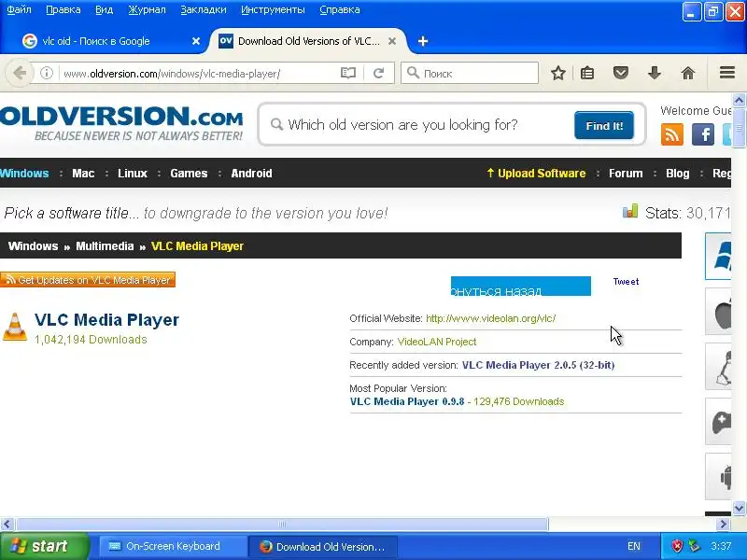The image size is (747, 560).
Task: Open the Blog link
Action: click(678, 174)
